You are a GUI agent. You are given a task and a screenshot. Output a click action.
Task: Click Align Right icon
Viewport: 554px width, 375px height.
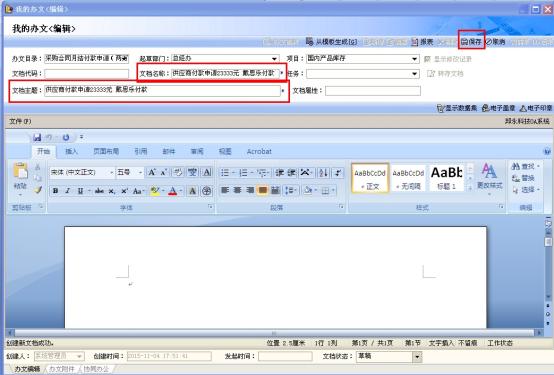250,191
